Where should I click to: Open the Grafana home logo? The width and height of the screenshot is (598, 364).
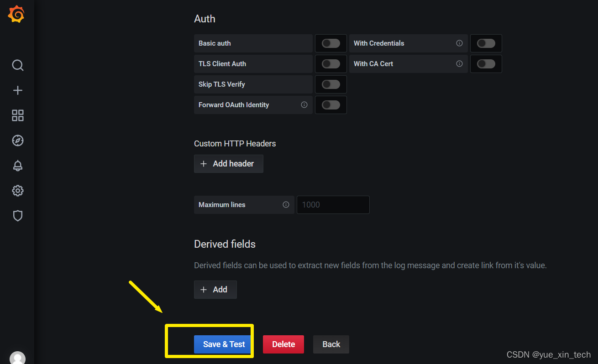(x=16, y=15)
